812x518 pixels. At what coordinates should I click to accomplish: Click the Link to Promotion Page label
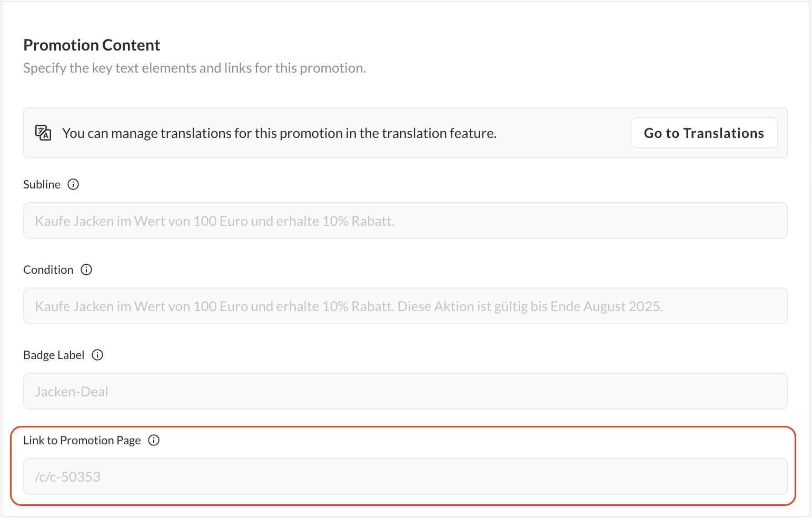[82, 440]
